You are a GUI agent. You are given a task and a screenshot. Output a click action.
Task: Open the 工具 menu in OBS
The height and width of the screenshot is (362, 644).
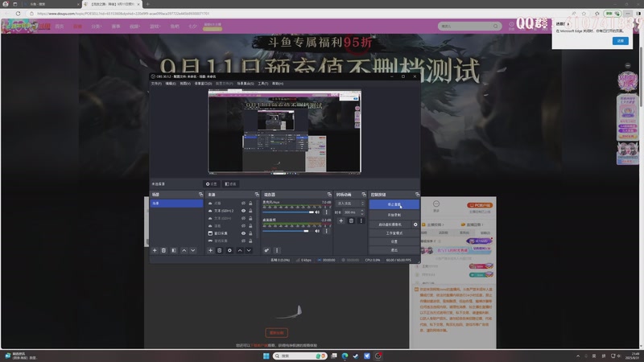263,84
